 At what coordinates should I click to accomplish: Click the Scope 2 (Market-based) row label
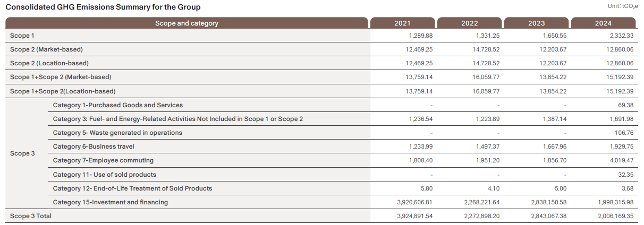click(47, 49)
